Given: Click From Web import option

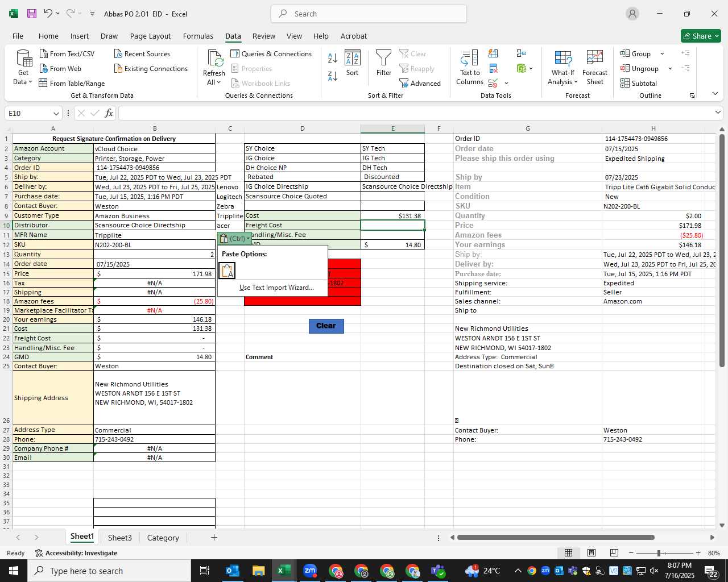Looking at the screenshot, I should [60, 68].
